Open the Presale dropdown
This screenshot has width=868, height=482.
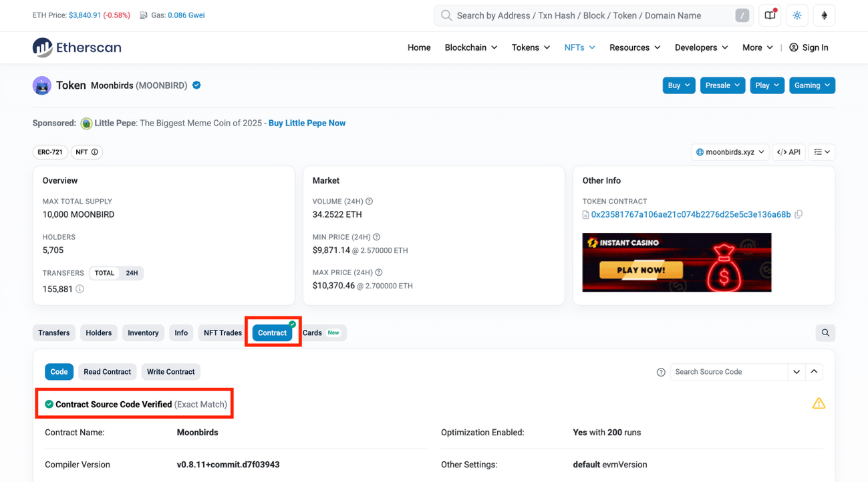722,85
